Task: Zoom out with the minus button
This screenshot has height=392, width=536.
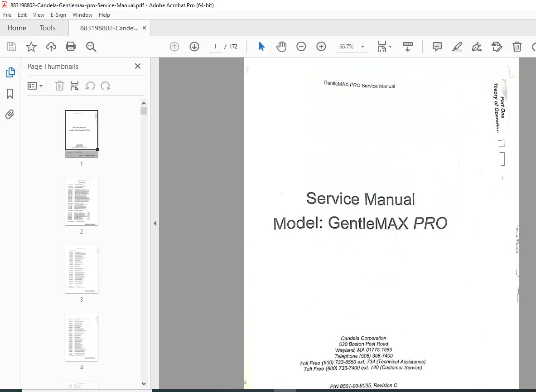Action: (x=301, y=47)
